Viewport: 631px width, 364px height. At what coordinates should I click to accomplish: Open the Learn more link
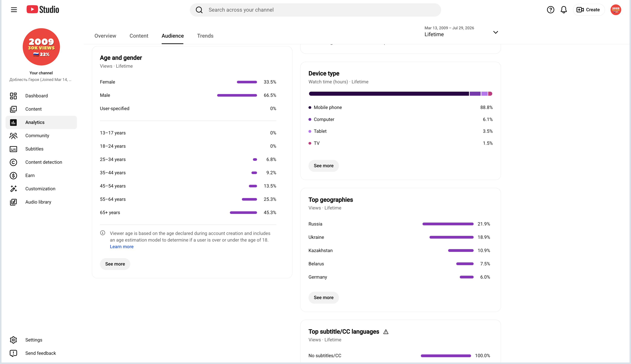(122, 247)
